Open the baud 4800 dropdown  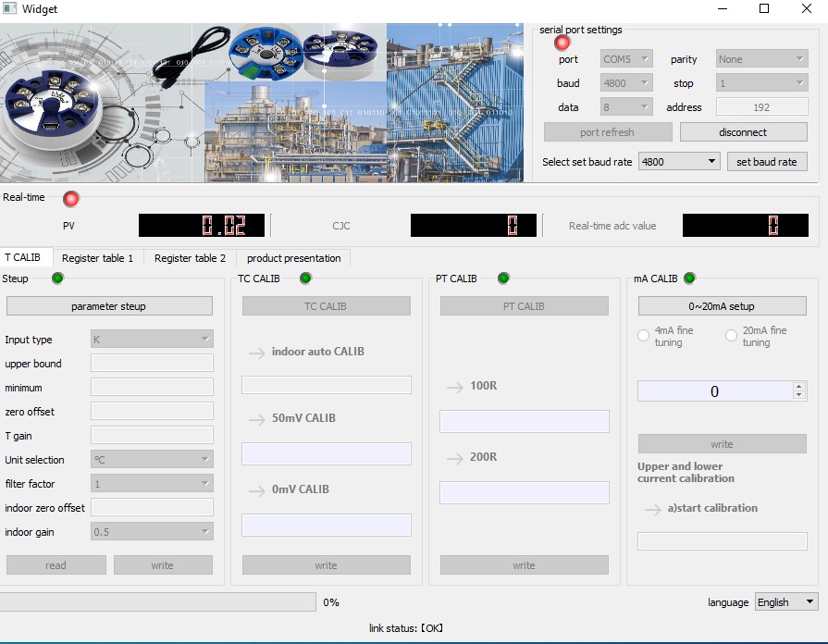[626, 83]
